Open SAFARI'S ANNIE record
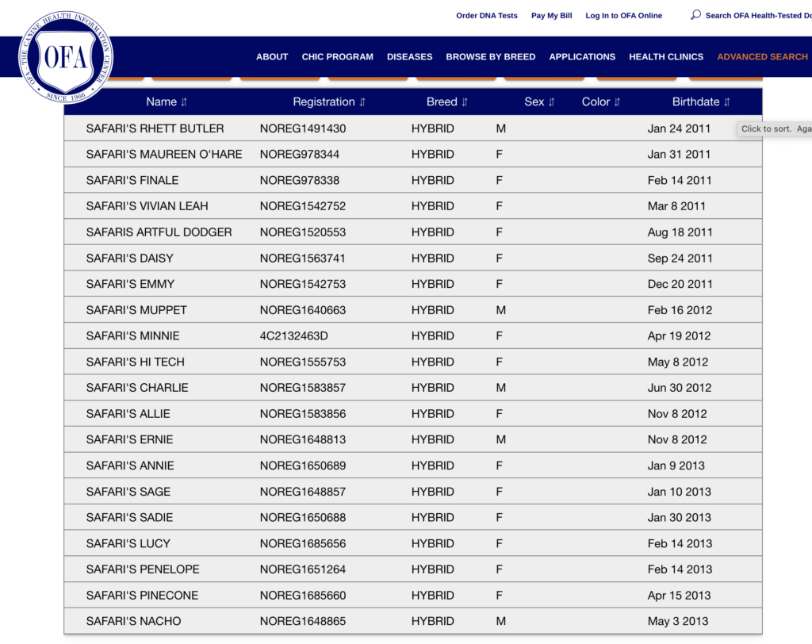Screen dimensions: 812x644 click(x=130, y=466)
